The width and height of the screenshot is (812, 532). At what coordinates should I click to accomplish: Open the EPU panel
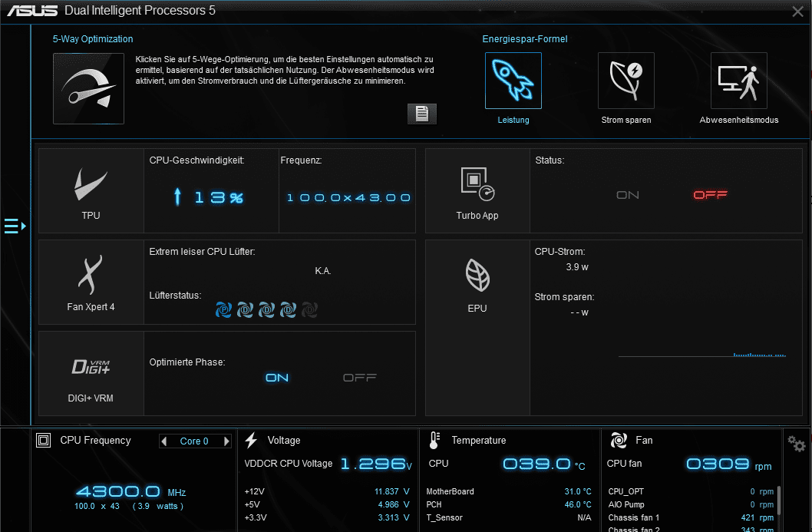[x=477, y=328]
